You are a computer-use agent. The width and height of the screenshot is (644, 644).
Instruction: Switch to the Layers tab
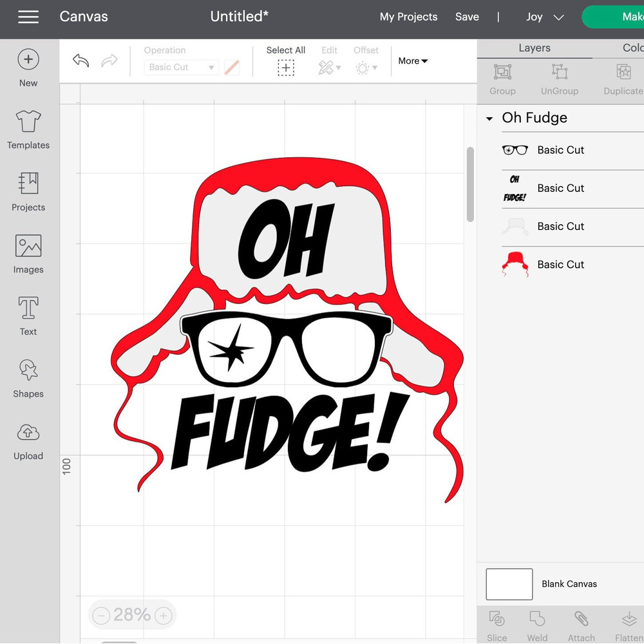coord(535,48)
